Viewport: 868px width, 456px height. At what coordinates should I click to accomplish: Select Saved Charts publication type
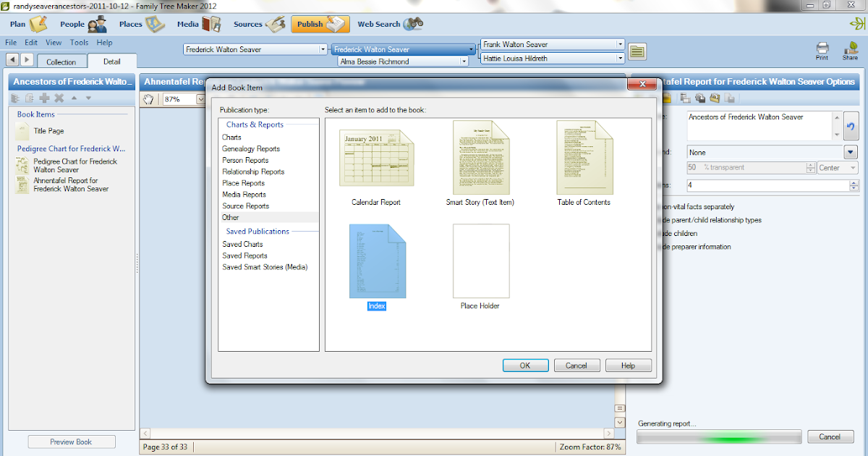click(242, 244)
